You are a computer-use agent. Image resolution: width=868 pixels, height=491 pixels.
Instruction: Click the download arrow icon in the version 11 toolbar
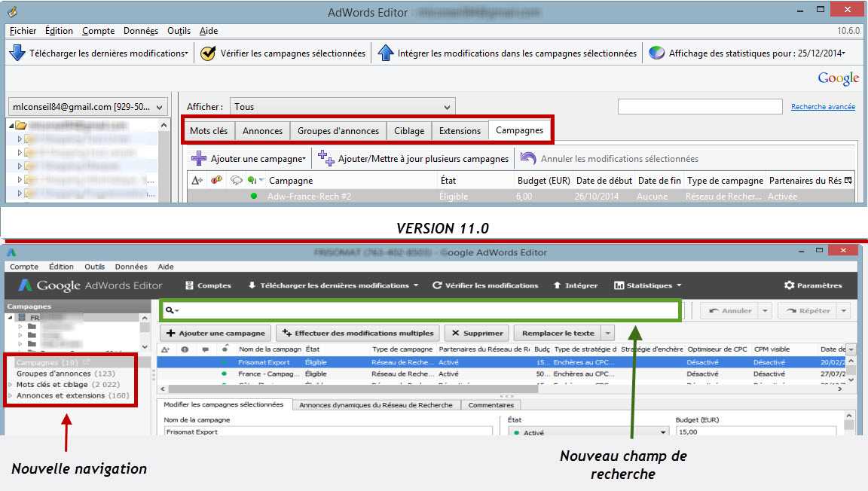pyautogui.click(x=252, y=285)
